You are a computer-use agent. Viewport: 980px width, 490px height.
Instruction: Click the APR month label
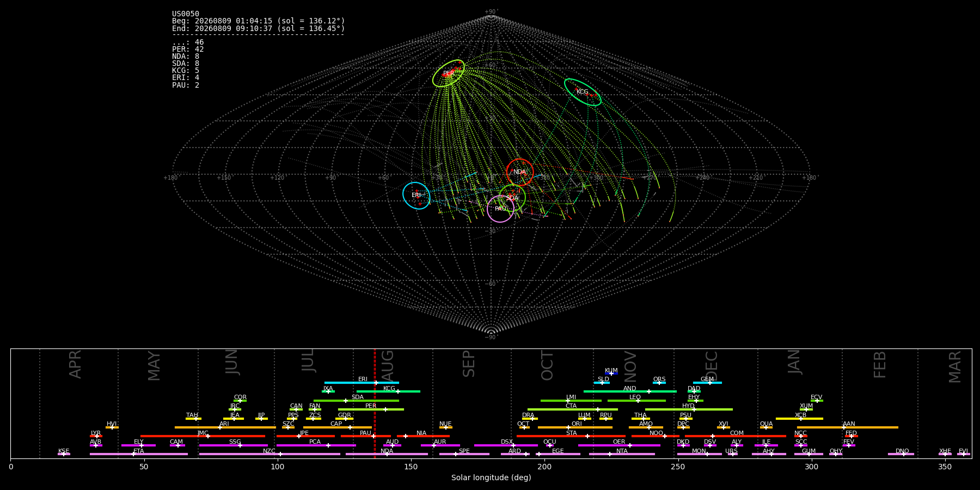click(x=76, y=364)
